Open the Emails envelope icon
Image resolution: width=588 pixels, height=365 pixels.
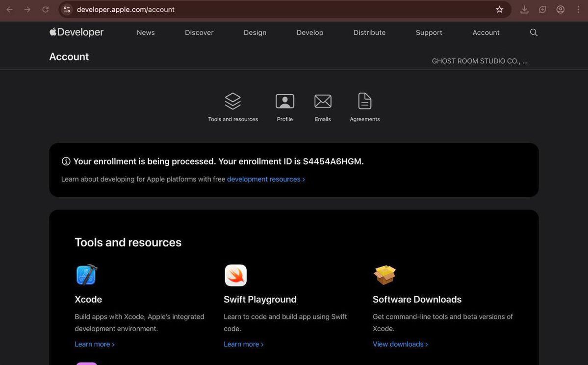[323, 101]
